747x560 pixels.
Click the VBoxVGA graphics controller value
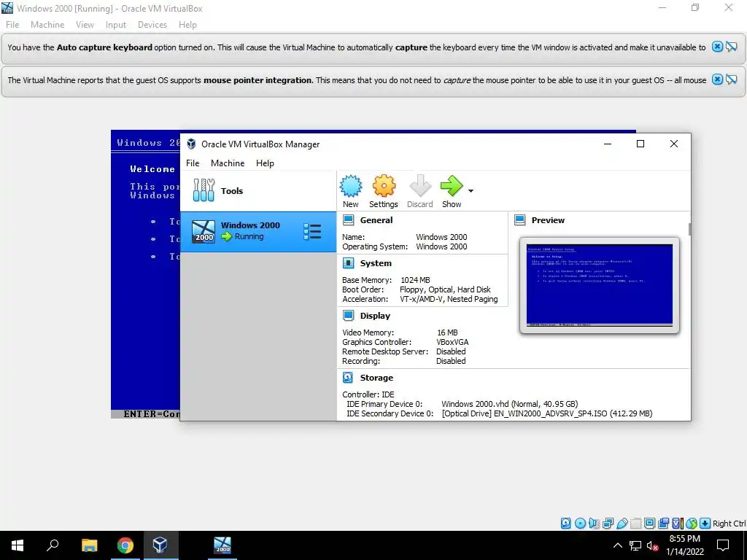click(452, 342)
